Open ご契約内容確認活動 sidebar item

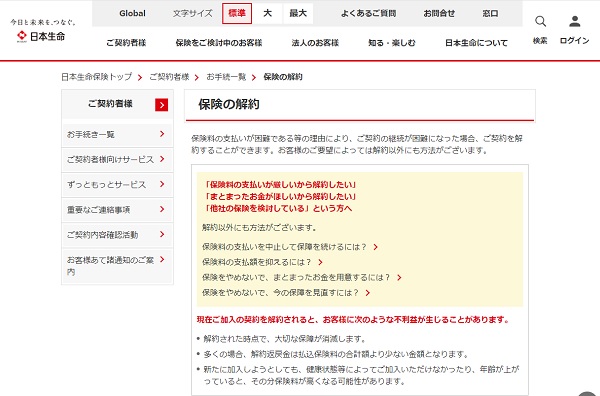117,235
